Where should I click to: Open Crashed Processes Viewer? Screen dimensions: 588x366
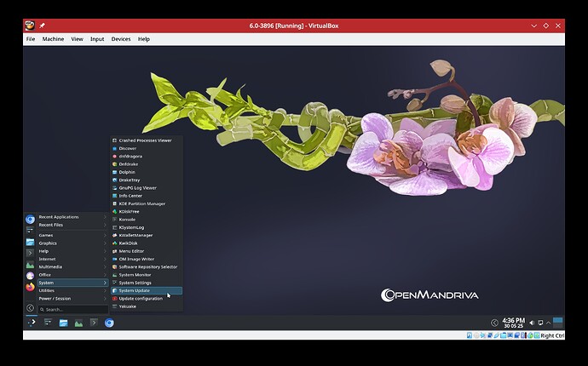click(x=147, y=140)
